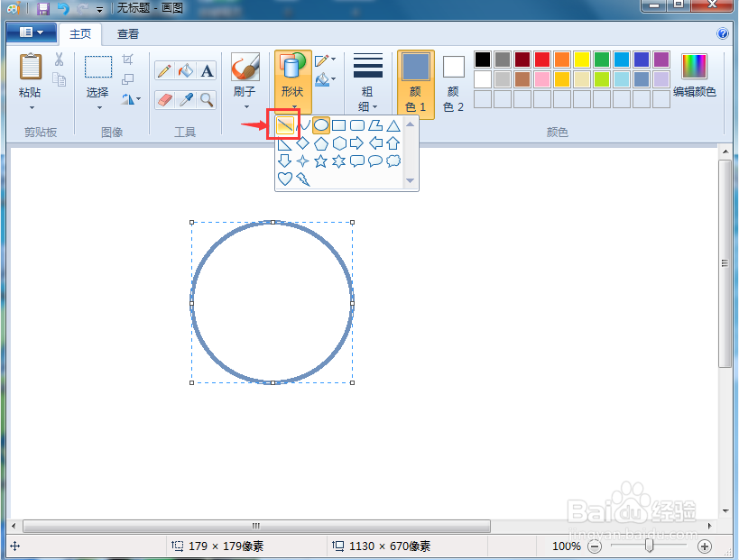The height and width of the screenshot is (560, 739).
Task: Select the cloud callout shape
Action: click(x=393, y=161)
